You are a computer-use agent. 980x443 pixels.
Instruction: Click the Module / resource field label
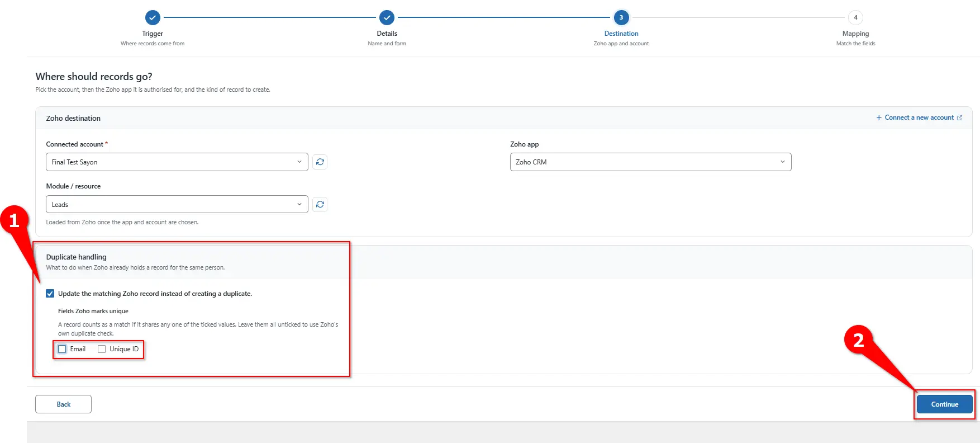73,186
